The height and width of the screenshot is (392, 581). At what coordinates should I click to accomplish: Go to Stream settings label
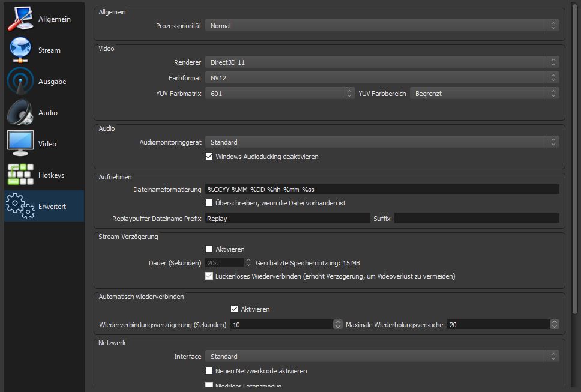coord(49,50)
